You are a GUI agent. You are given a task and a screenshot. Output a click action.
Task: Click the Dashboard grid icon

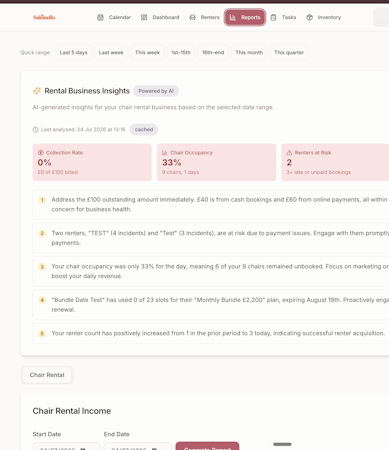click(x=144, y=17)
